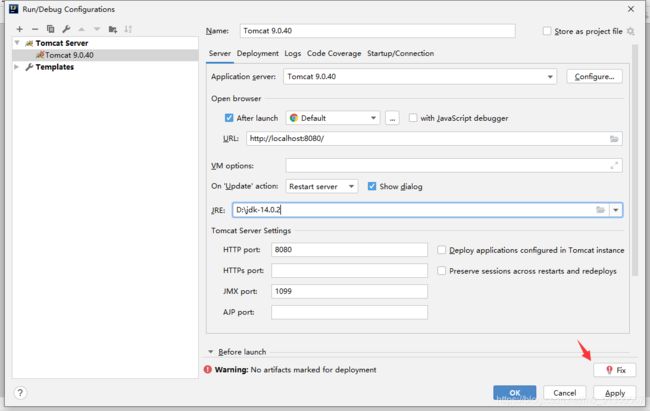Click the HTTP port field

349,250
